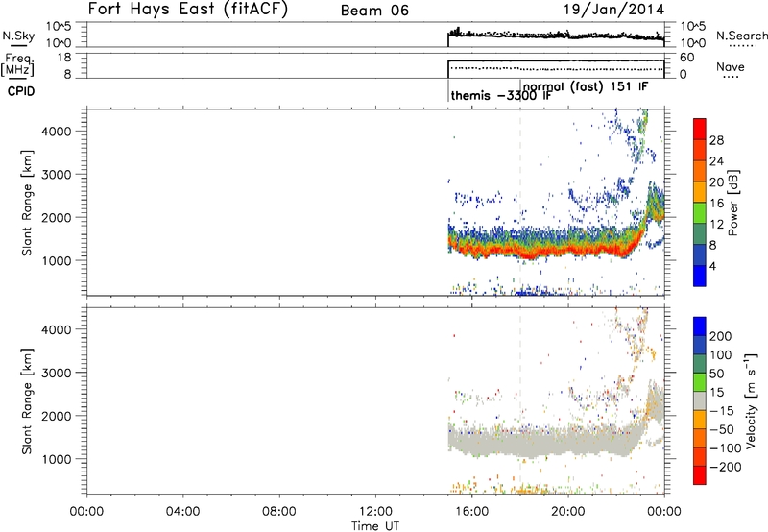Click the '4000' tick in the power panel

click(57, 132)
